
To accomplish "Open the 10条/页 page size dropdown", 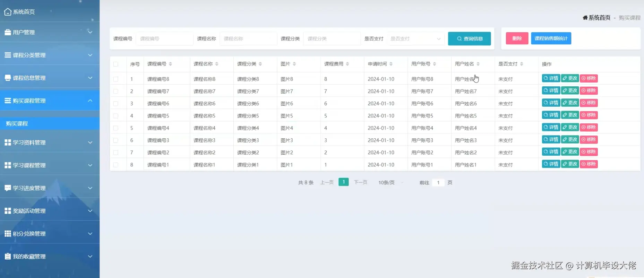I will pyautogui.click(x=391, y=183).
